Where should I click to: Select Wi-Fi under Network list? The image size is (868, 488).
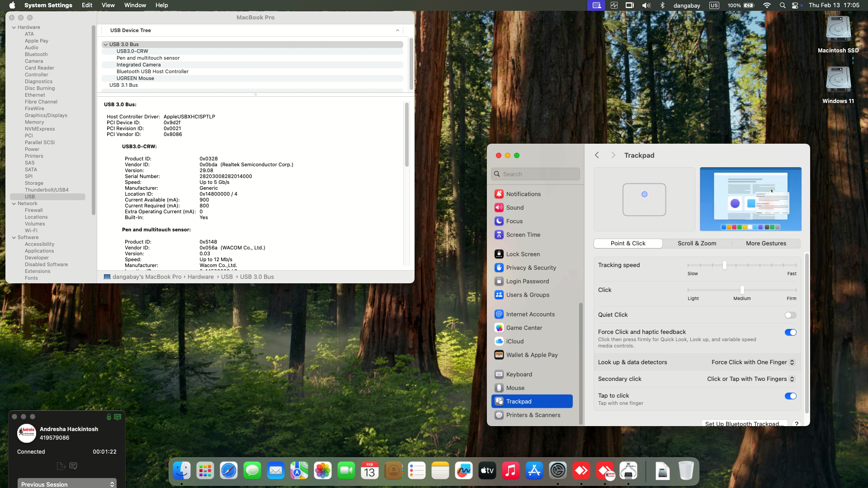point(31,230)
